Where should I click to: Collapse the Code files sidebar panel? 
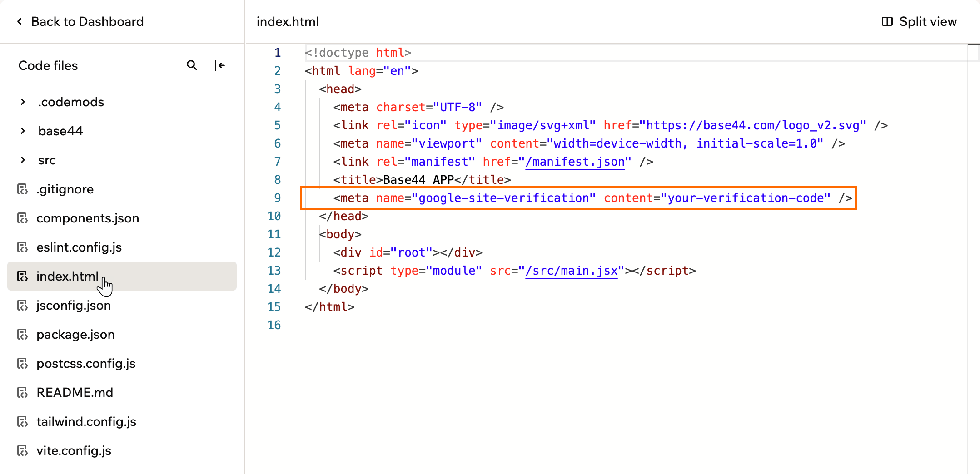220,65
